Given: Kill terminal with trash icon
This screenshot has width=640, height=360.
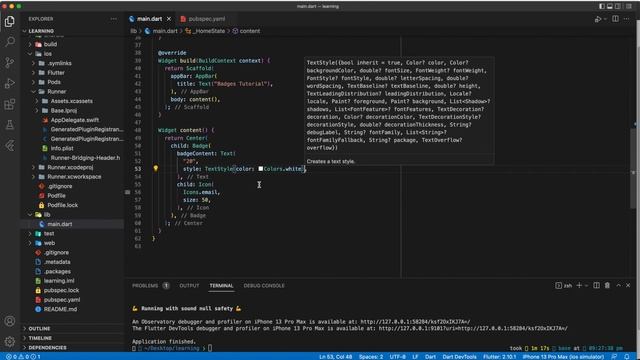Looking at the screenshot, I should (x=607, y=285).
